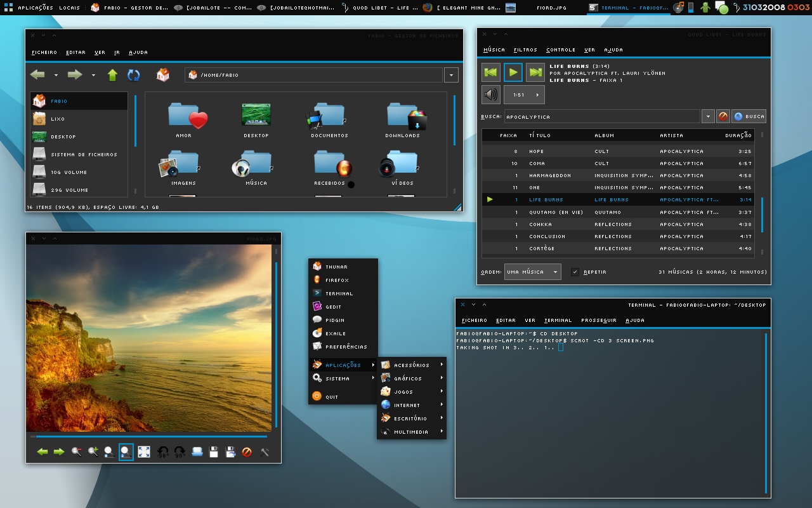812x508 pixels.
Task: Open Locais in the top panel
Action: (x=69, y=8)
